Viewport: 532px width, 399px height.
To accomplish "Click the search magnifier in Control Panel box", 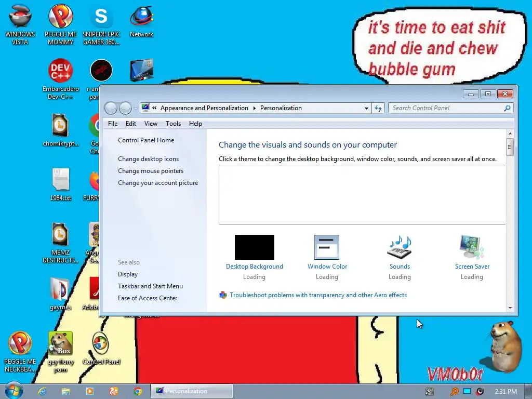I will [507, 108].
